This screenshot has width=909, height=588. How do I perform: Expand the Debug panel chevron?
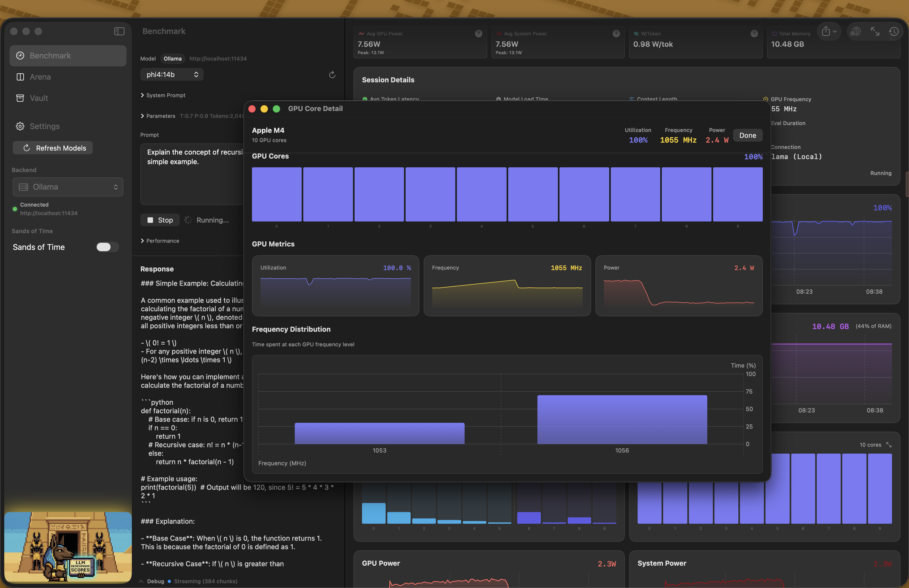point(141,582)
